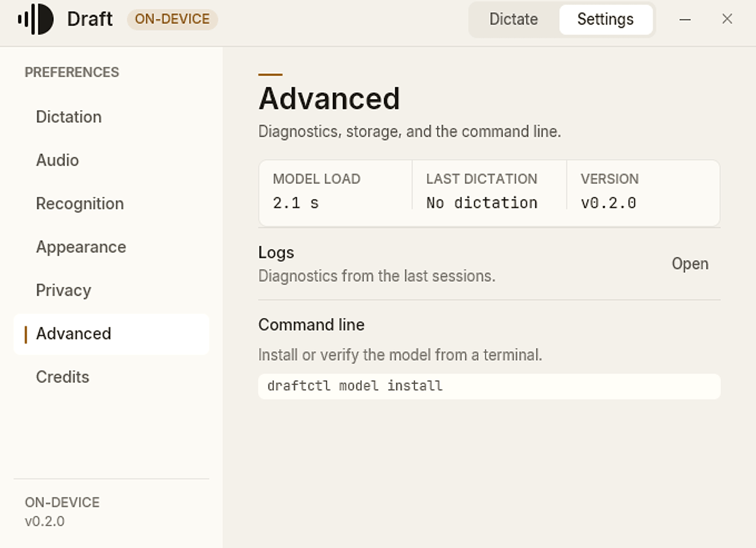
Task: Open Privacy preferences
Action: 111,290
